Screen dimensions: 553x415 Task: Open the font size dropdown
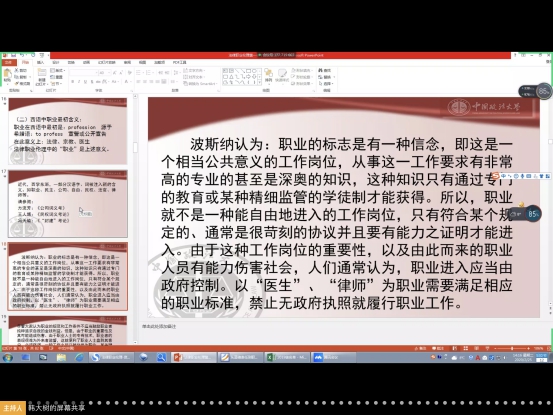coord(104,73)
